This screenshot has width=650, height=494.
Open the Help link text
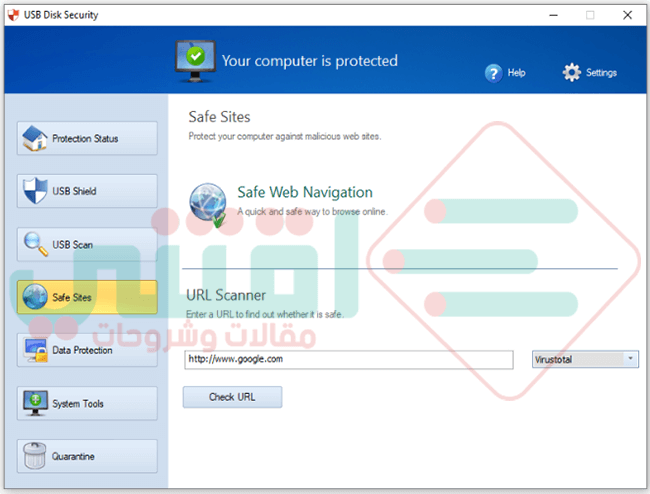pyautogui.click(x=517, y=73)
